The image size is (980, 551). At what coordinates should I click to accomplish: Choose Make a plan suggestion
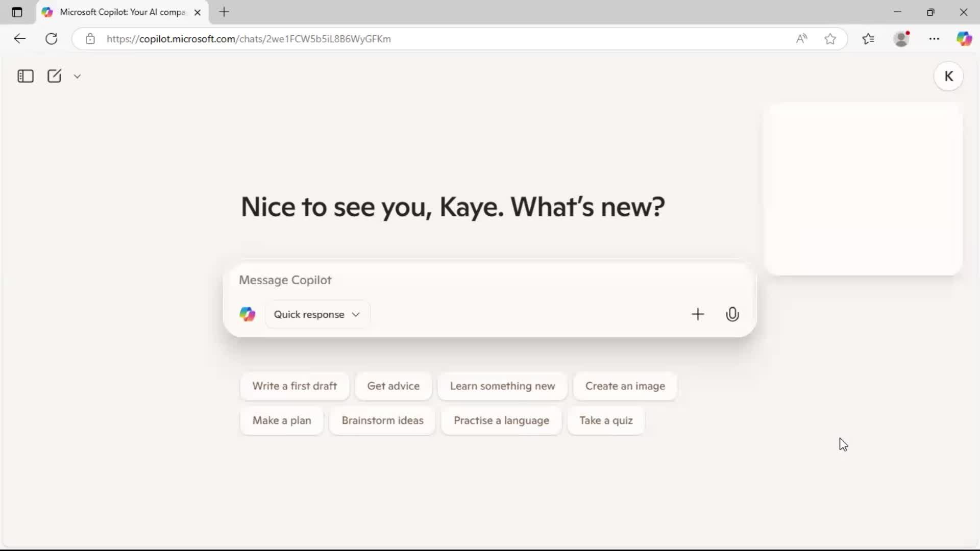(x=282, y=420)
